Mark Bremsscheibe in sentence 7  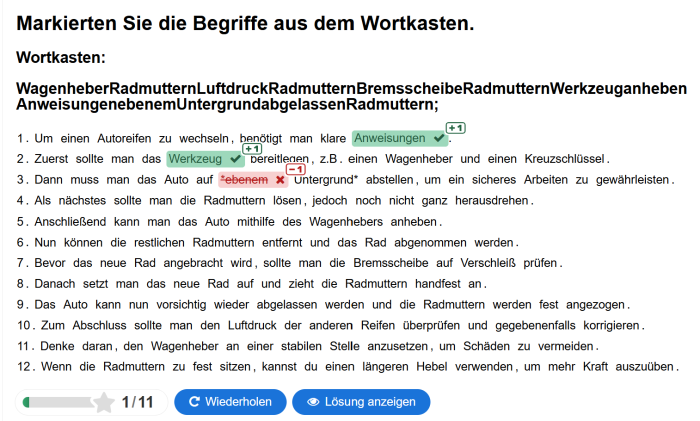pyautogui.click(x=391, y=263)
